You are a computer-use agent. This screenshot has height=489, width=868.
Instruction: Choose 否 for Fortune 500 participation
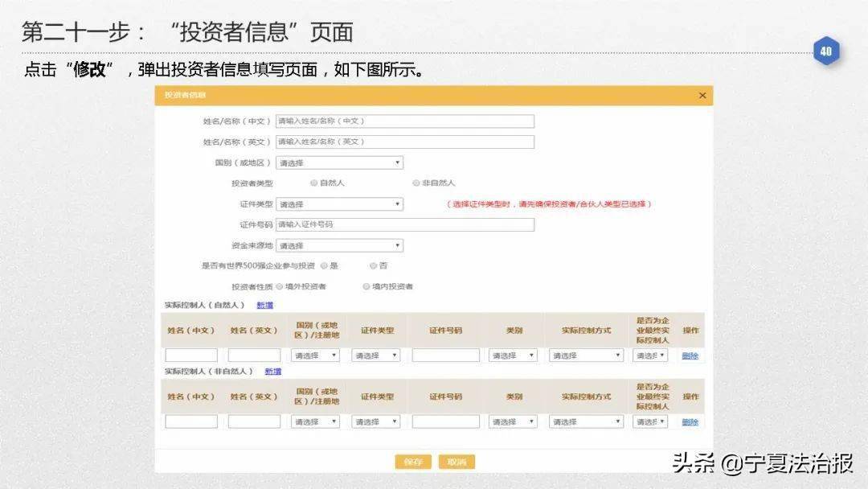click(373, 266)
